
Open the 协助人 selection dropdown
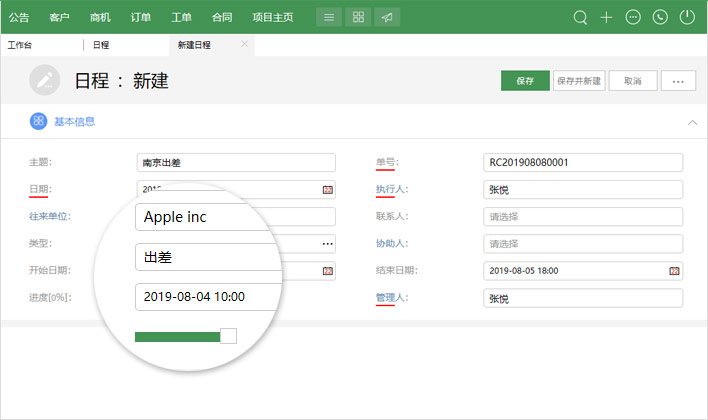[x=582, y=244]
